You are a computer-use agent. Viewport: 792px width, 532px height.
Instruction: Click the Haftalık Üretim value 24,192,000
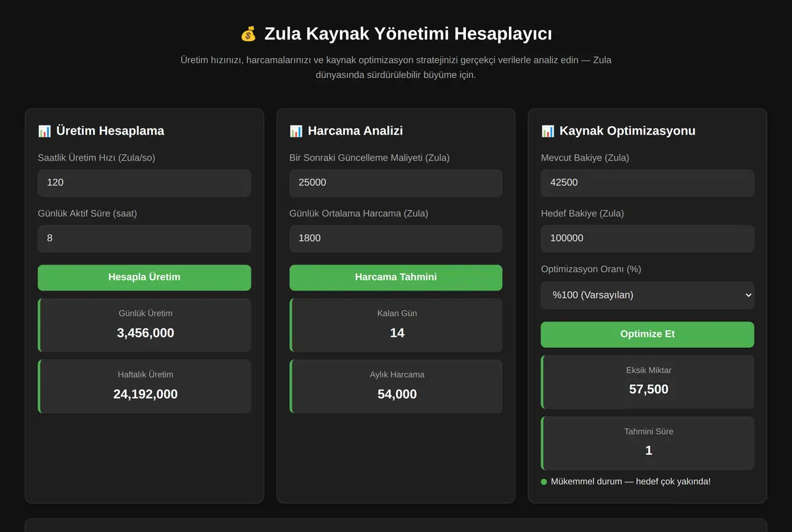(x=145, y=394)
